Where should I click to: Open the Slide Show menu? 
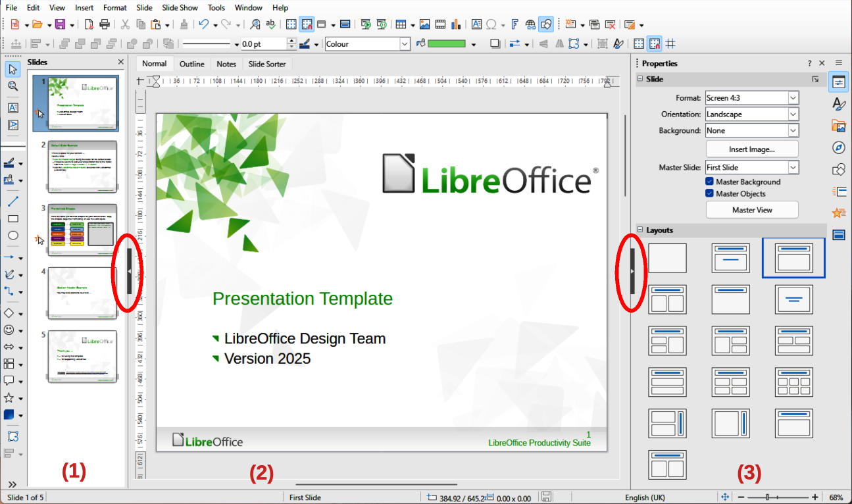180,8
